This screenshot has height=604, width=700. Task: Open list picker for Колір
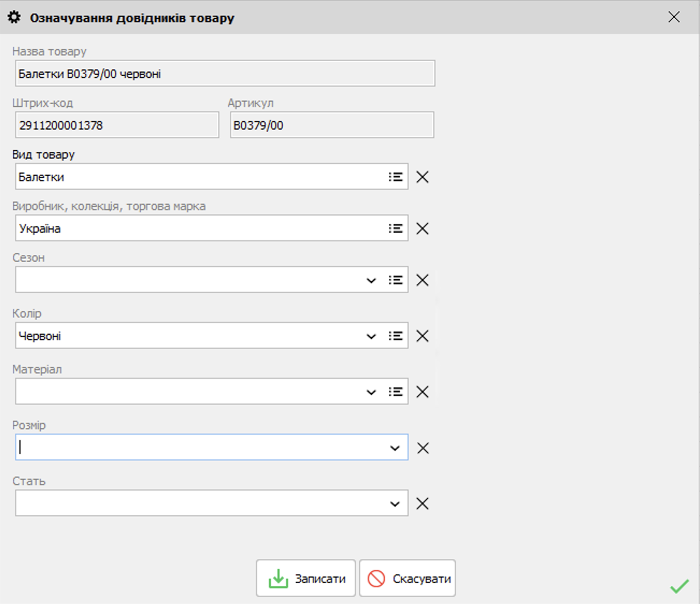click(x=396, y=336)
